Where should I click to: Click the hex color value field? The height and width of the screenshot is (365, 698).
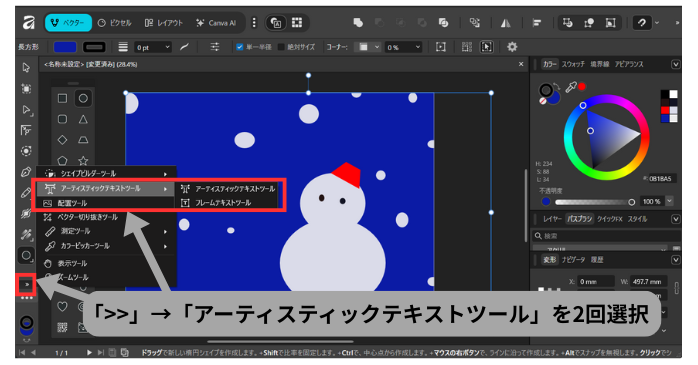(x=662, y=178)
